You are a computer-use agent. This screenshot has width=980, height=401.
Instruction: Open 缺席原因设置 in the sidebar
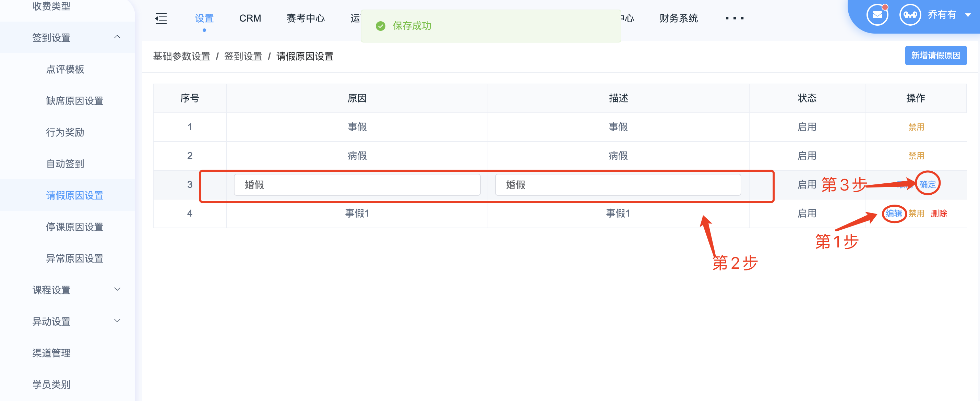(x=74, y=101)
